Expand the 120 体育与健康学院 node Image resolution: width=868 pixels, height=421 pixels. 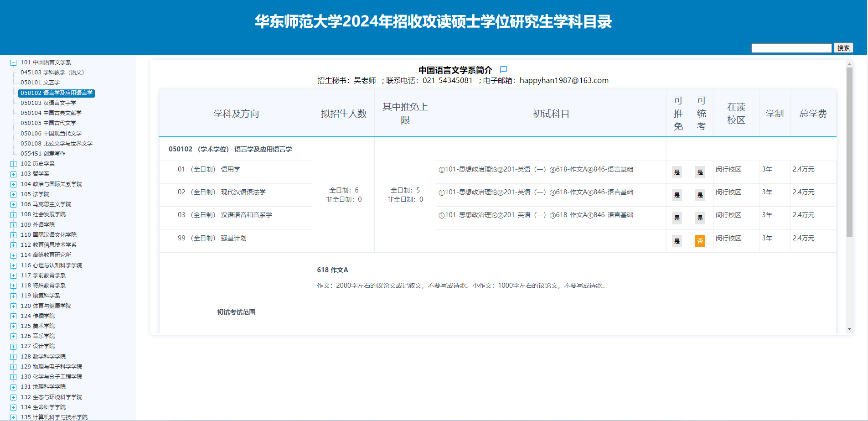[x=14, y=306]
